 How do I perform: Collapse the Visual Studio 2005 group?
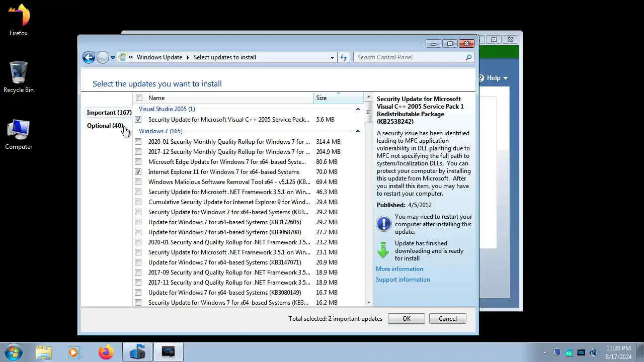coord(358,109)
